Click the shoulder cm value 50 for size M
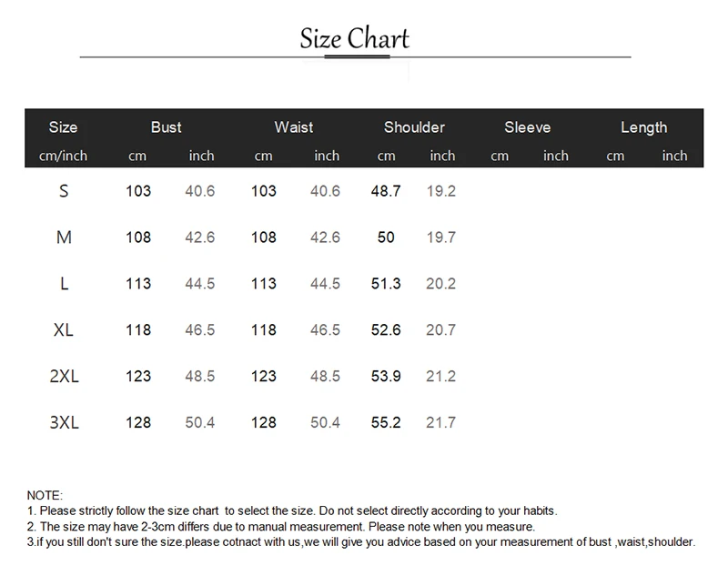 386,238
